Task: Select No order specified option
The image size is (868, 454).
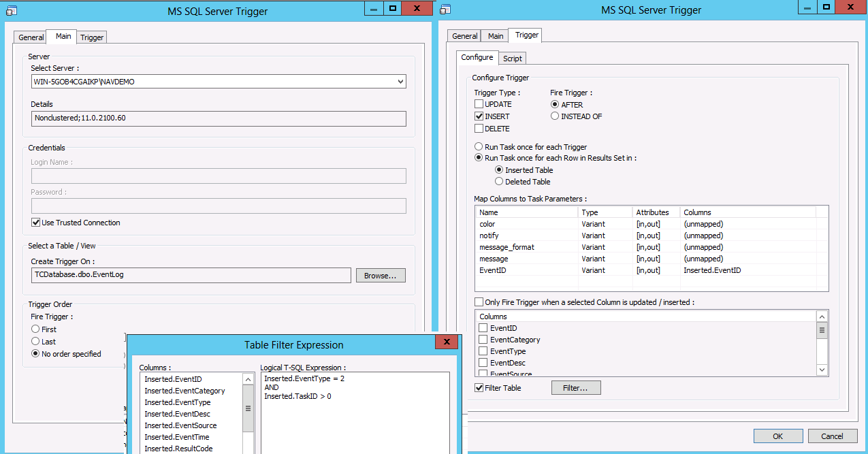Action: click(35, 354)
